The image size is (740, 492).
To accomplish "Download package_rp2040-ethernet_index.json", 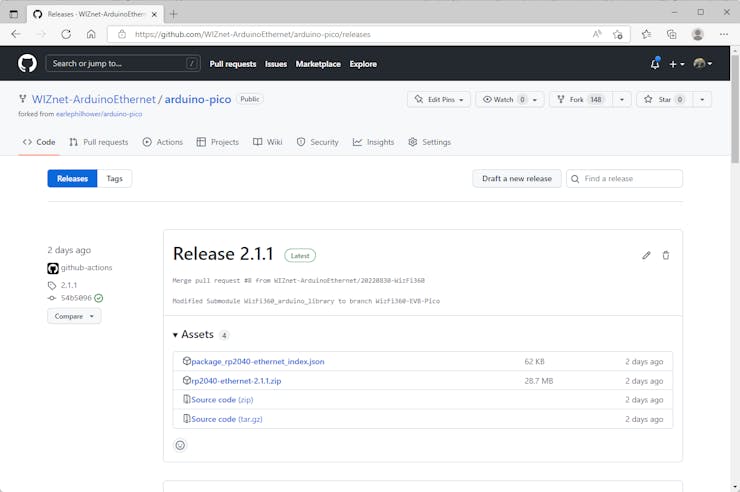I will coord(258,361).
